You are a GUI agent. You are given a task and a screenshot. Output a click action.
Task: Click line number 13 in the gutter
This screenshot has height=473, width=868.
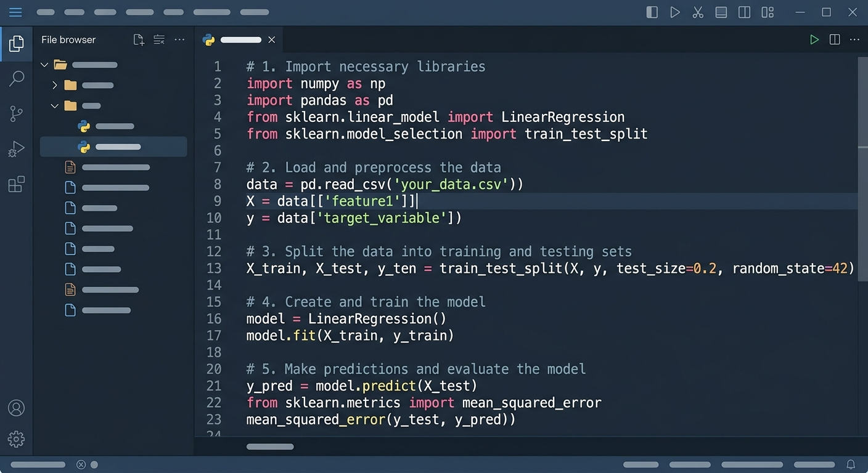click(x=214, y=269)
